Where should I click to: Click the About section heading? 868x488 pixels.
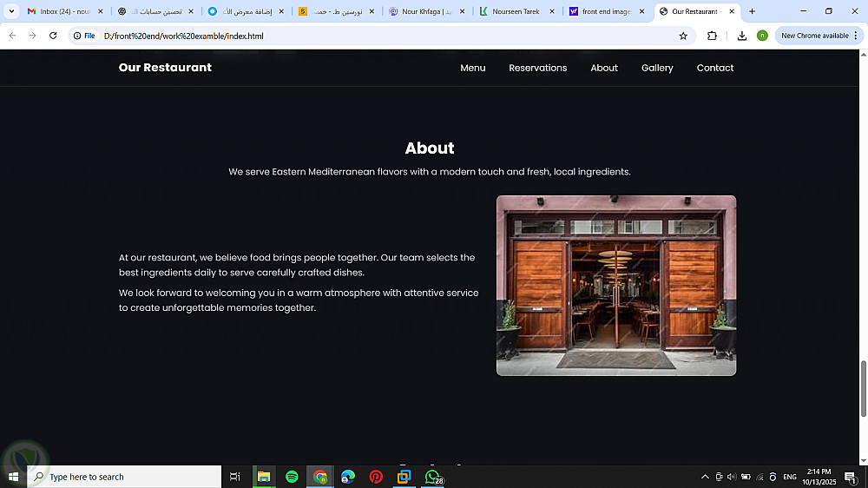[x=430, y=148]
